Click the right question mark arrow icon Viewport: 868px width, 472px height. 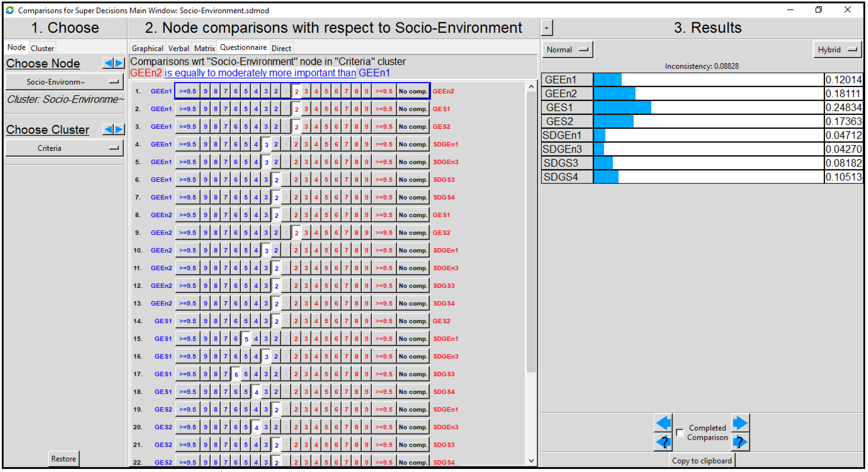pyautogui.click(x=740, y=442)
